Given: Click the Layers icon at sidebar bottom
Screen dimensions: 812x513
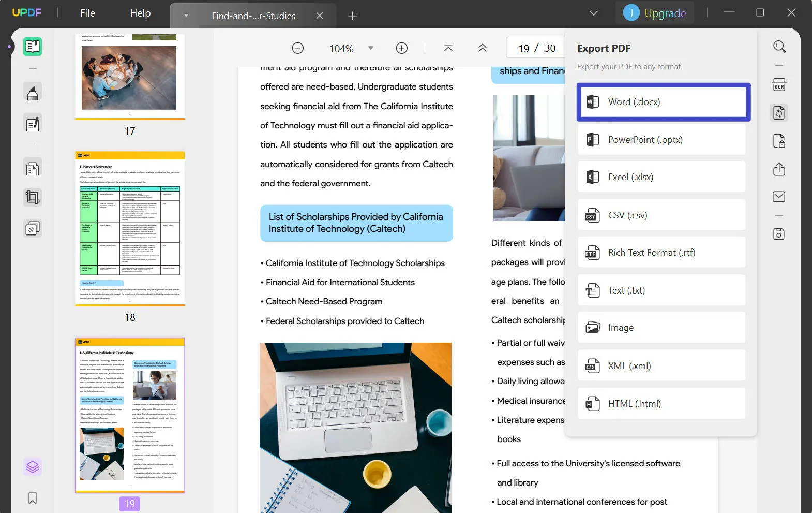Looking at the screenshot, I should (33, 467).
